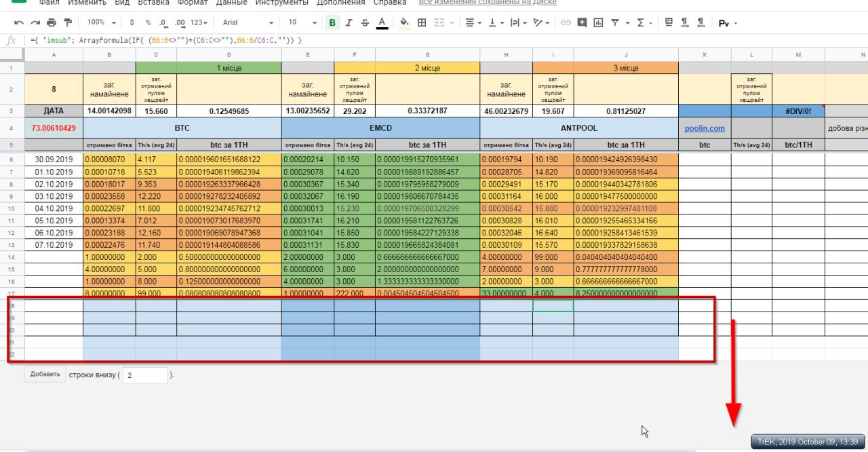Image resolution: width=868 pixels, height=452 pixels.
Task: Open the cell borders tool
Action: point(422,22)
